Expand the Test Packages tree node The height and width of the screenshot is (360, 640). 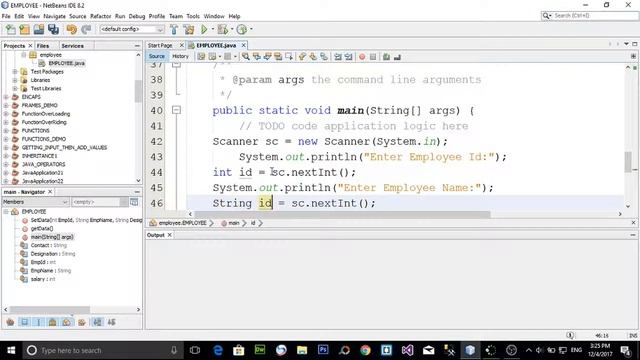pos(15,71)
